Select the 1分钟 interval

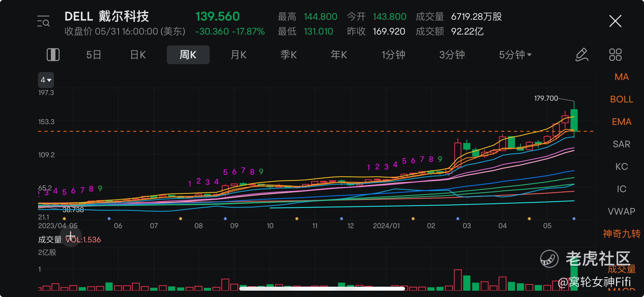393,55
